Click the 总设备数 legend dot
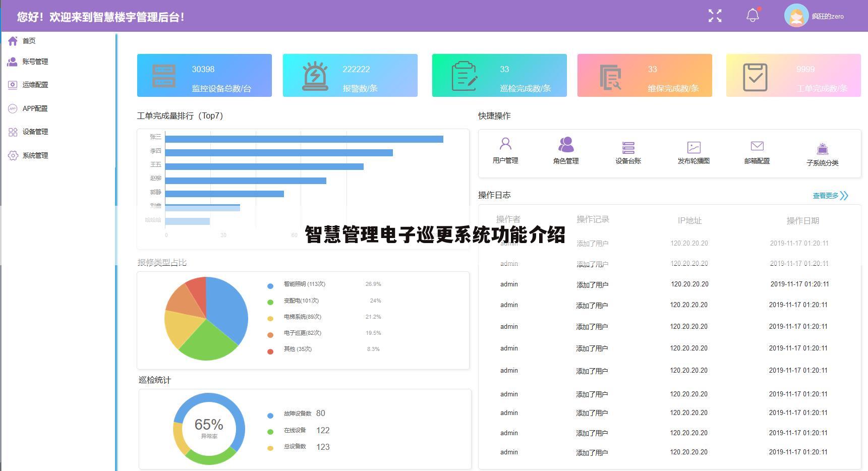 270,448
